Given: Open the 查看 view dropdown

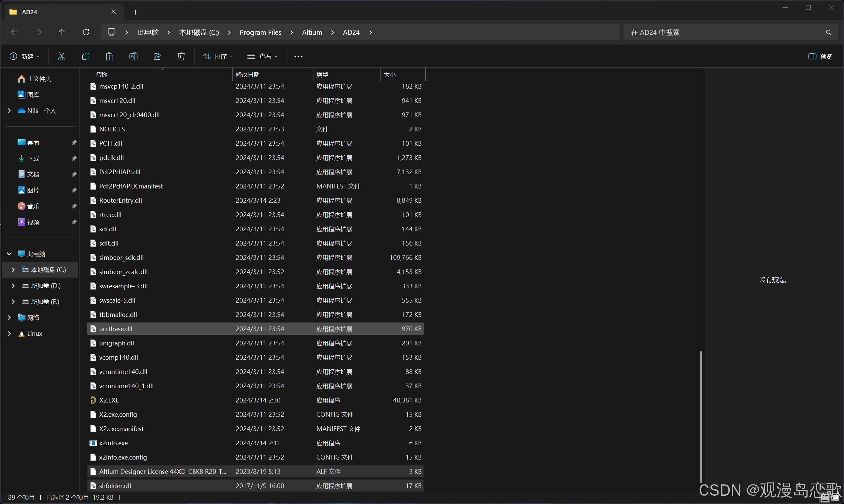Looking at the screenshot, I should 262,56.
